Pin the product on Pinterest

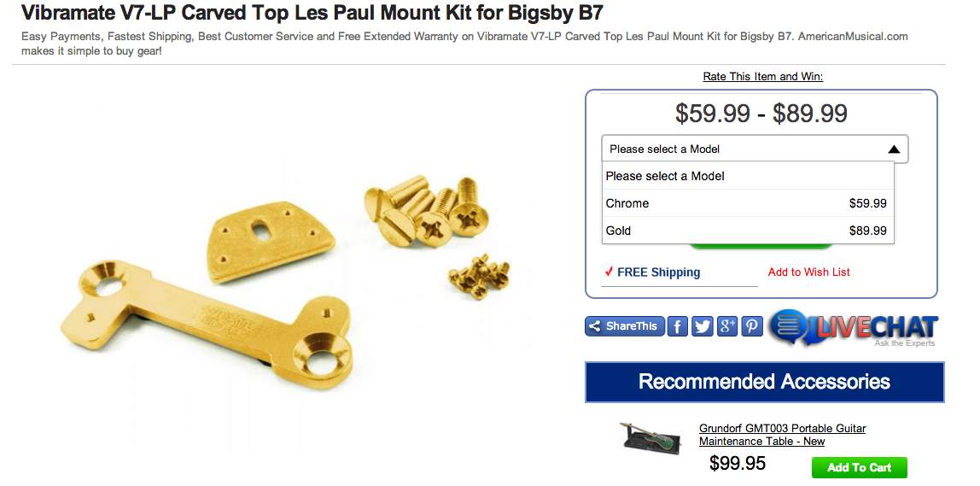[x=752, y=325]
